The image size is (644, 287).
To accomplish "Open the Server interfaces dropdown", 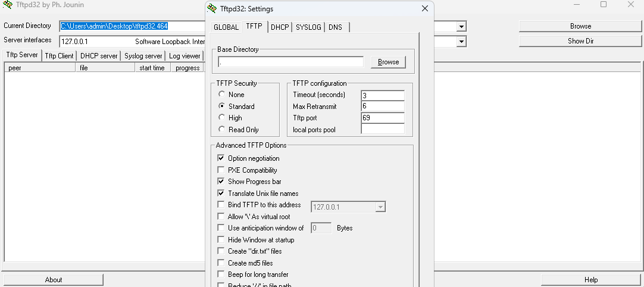I will point(461,42).
